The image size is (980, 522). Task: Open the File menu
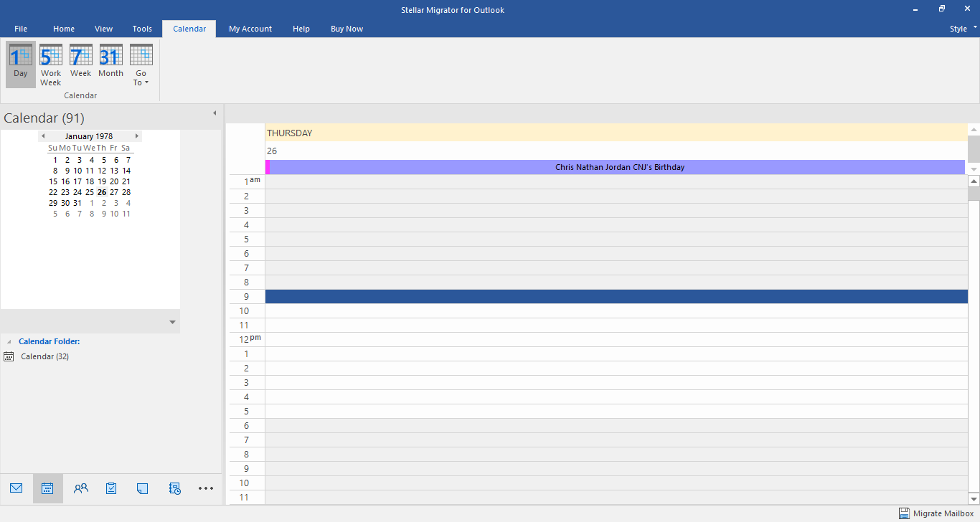21,29
